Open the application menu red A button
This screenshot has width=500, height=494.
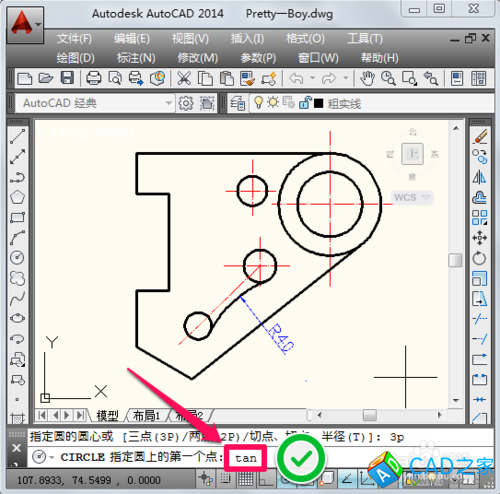(x=25, y=25)
